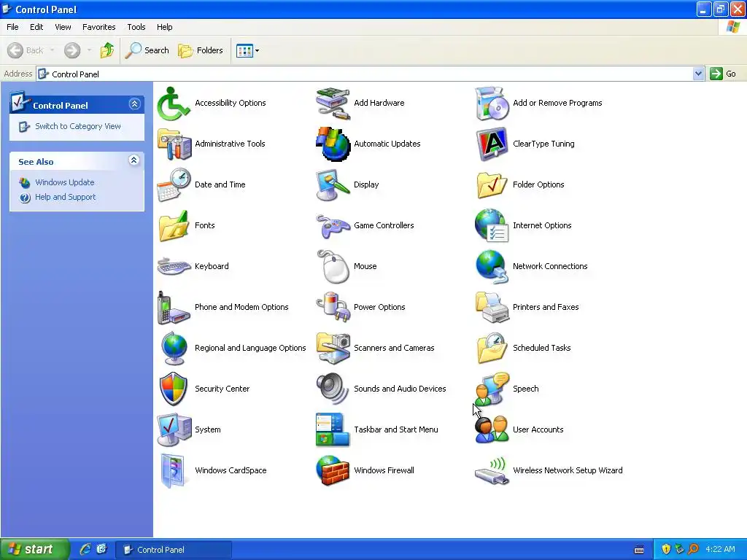The height and width of the screenshot is (560, 747).
Task: Open the Help and Support link
Action: pyautogui.click(x=65, y=197)
